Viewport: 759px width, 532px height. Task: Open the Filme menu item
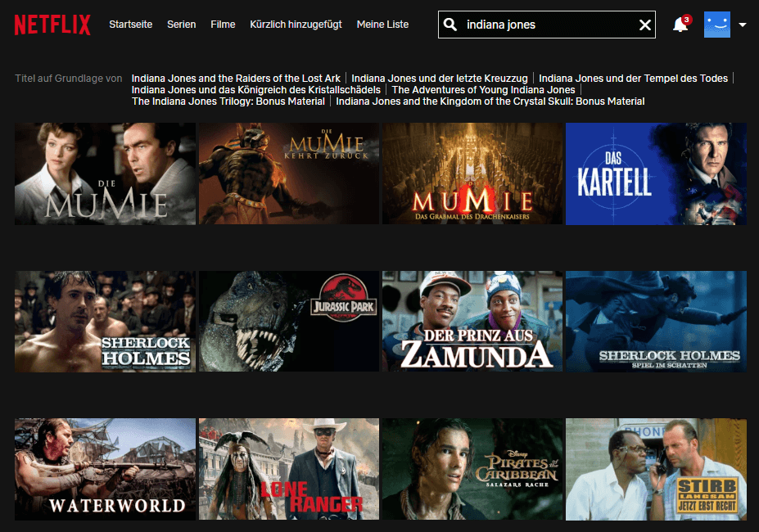click(x=223, y=25)
